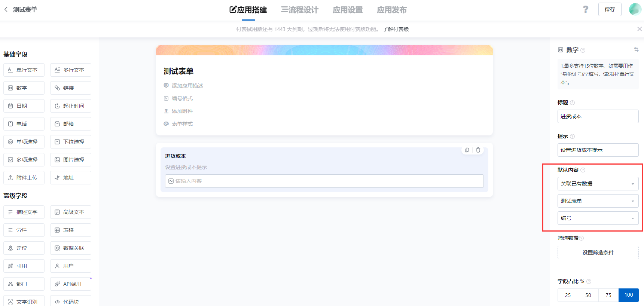Screen dimensions: 644x306
Task: Open 了解付费版 link
Action: (396, 29)
